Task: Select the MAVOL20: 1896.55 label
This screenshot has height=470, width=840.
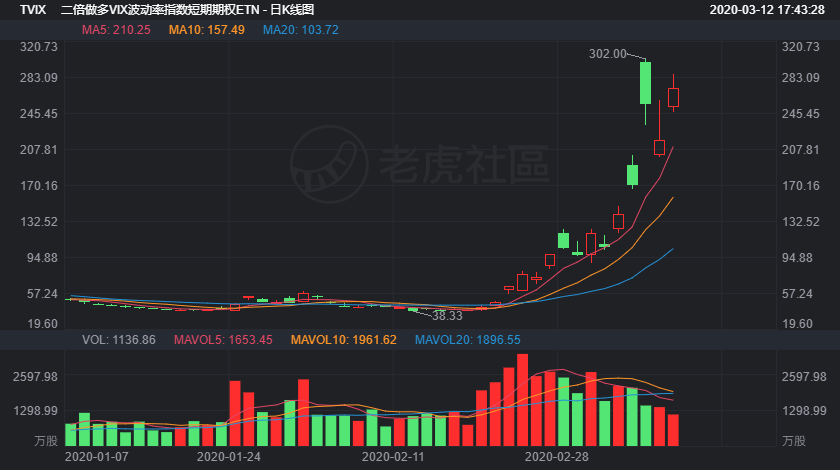Action: (x=468, y=340)
